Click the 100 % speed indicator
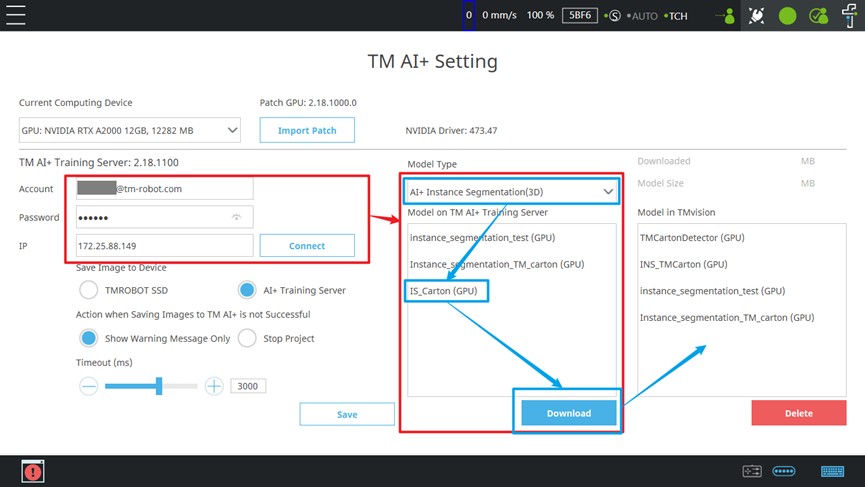 pyautogui.click(x=540, y=15)
